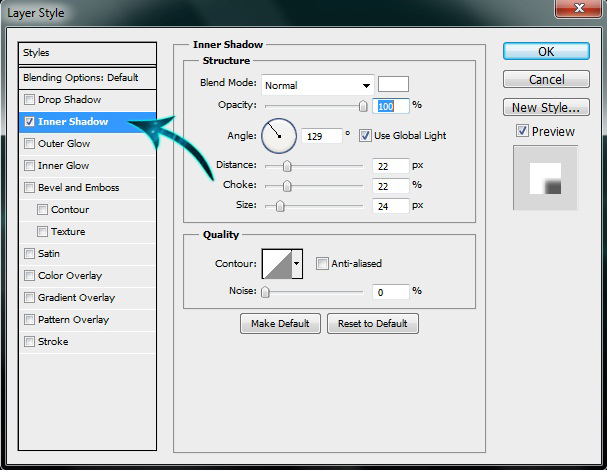Expand the contour picker arrow
607x470 pixels.
[296, 264]
